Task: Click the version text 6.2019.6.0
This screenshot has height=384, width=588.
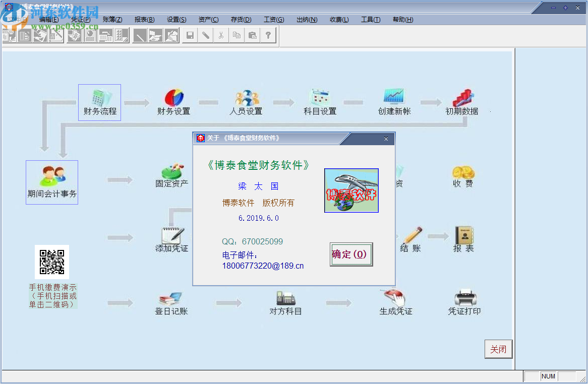Action: [x=259, y=218]
